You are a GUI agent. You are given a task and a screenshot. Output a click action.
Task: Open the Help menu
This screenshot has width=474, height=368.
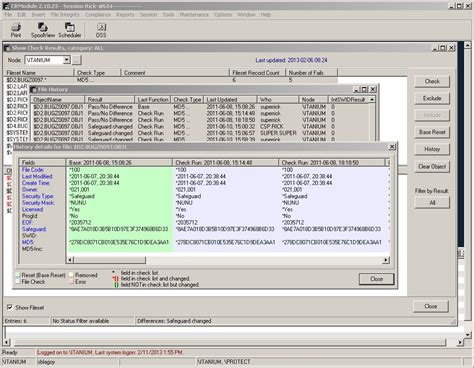click(x=266, y=15)
